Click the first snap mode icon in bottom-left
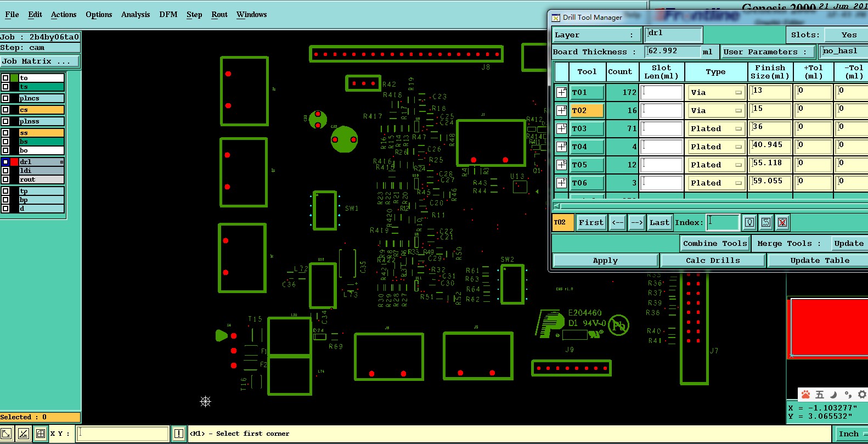This screenshot has height=444, width=868. point(6,434)
